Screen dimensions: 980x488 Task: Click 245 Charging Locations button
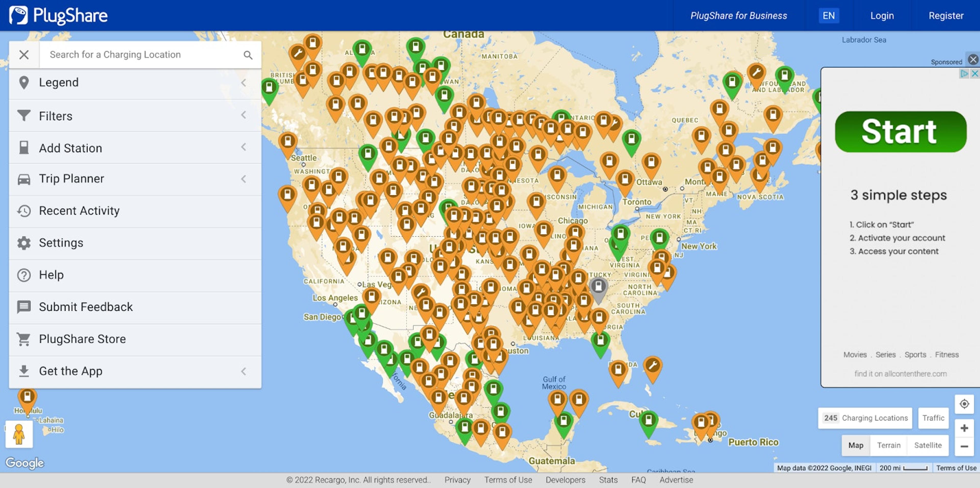pyautogui.click(x=865, y=418)
